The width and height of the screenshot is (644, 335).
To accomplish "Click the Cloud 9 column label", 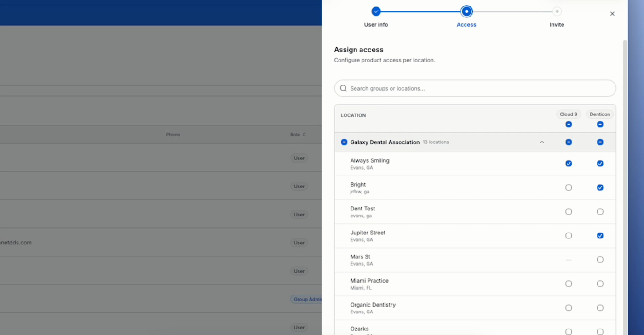I will 569,114.
